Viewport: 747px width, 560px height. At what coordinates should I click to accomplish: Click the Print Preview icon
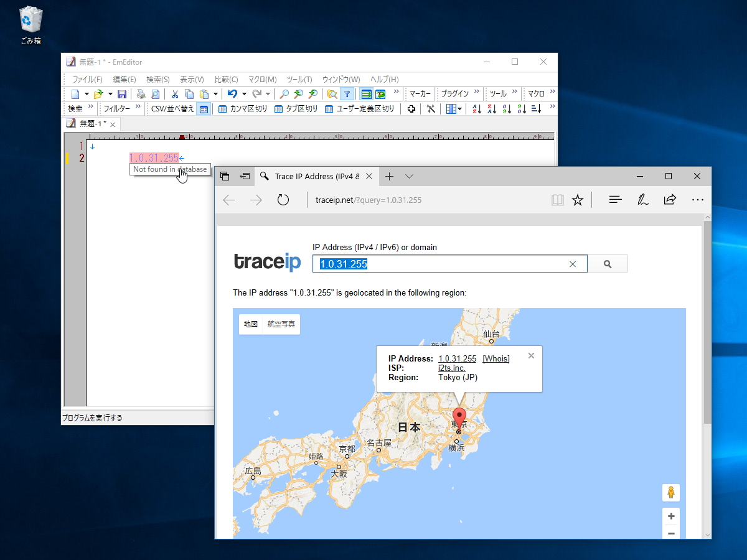[155, 94]
